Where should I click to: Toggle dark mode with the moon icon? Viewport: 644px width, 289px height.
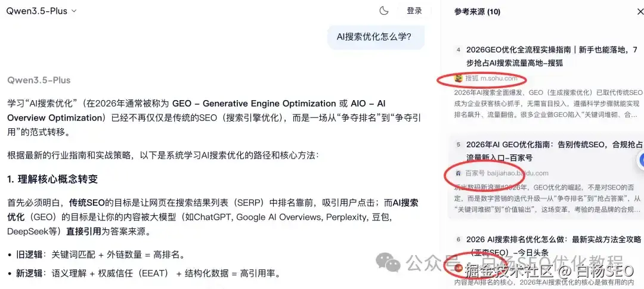(383, 11)
